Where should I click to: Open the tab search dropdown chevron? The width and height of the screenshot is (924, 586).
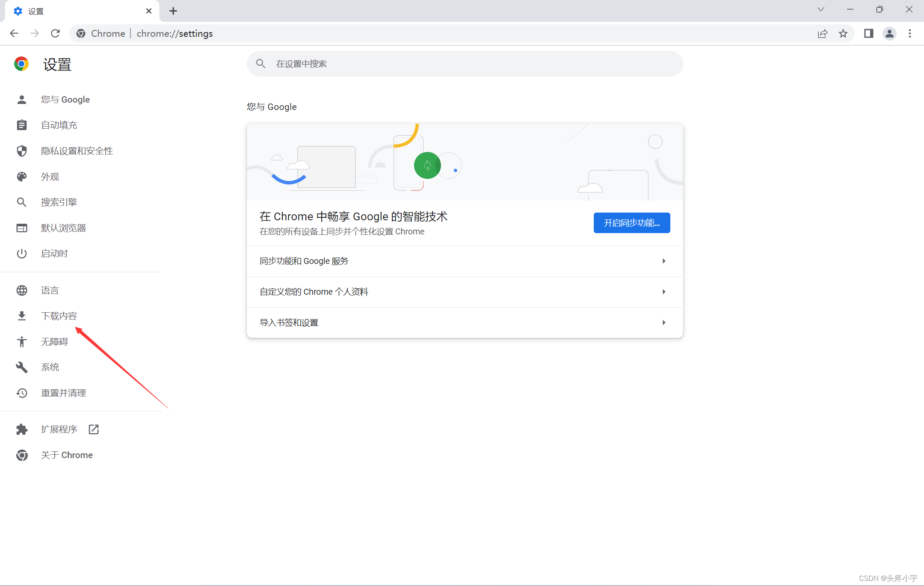821,9
